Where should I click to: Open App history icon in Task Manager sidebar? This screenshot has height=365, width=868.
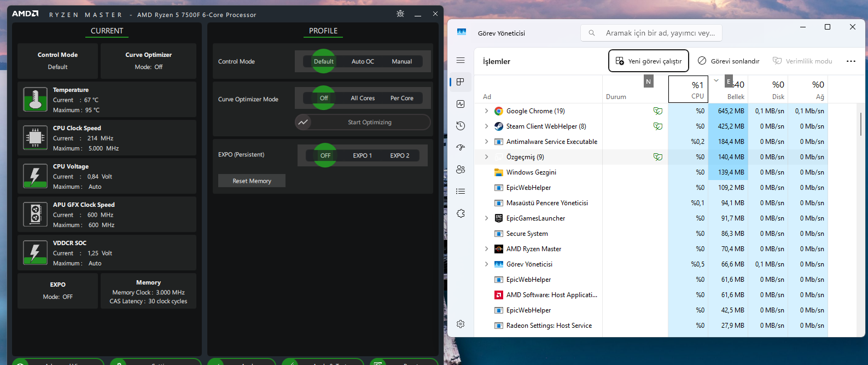click(461, 126)
